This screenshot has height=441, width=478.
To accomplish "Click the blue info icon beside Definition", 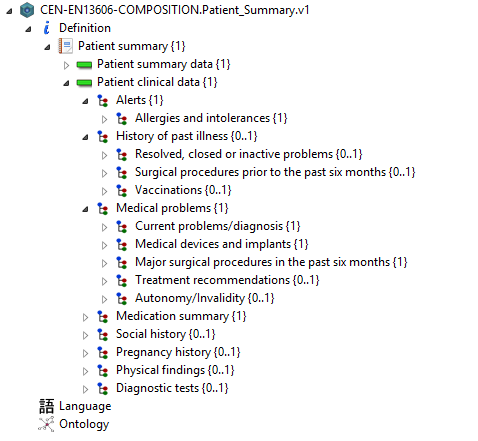I will [x=46, y=28].
